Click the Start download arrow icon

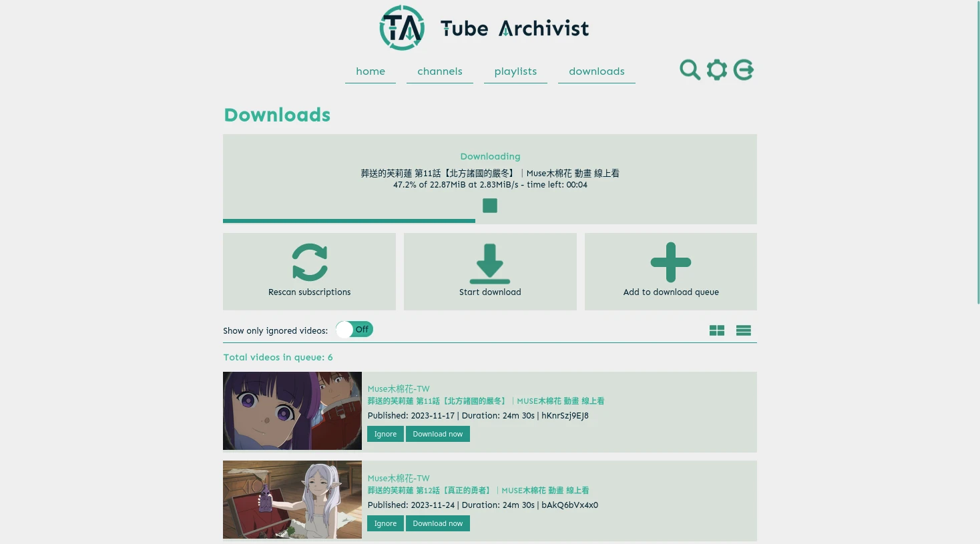pos(490,264)
